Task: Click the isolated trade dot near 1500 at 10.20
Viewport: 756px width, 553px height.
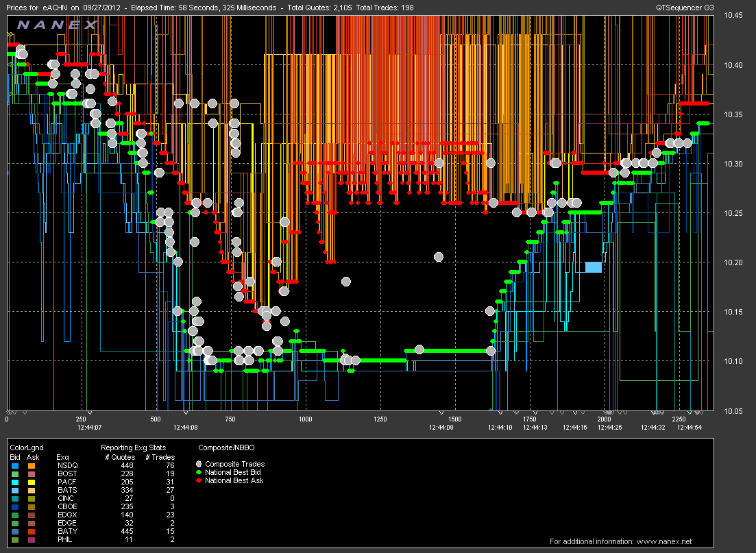Action: pyautogui.click(x=438, y=257)
